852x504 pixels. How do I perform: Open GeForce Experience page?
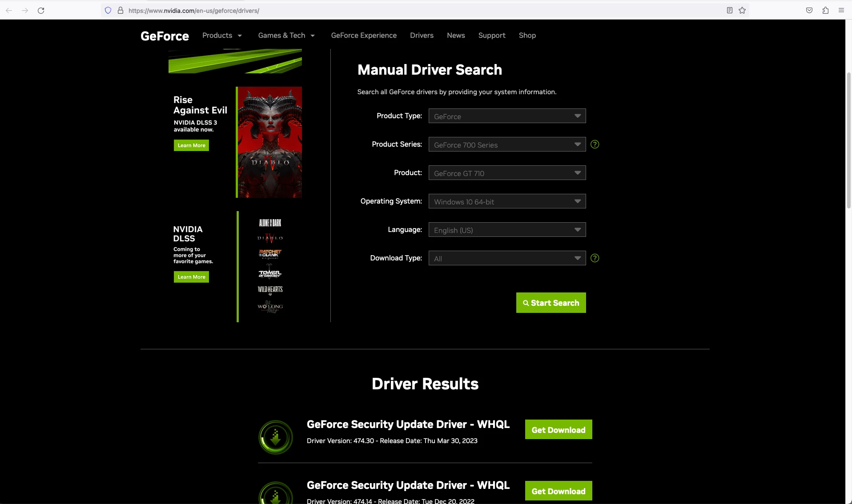pos(364,36)
